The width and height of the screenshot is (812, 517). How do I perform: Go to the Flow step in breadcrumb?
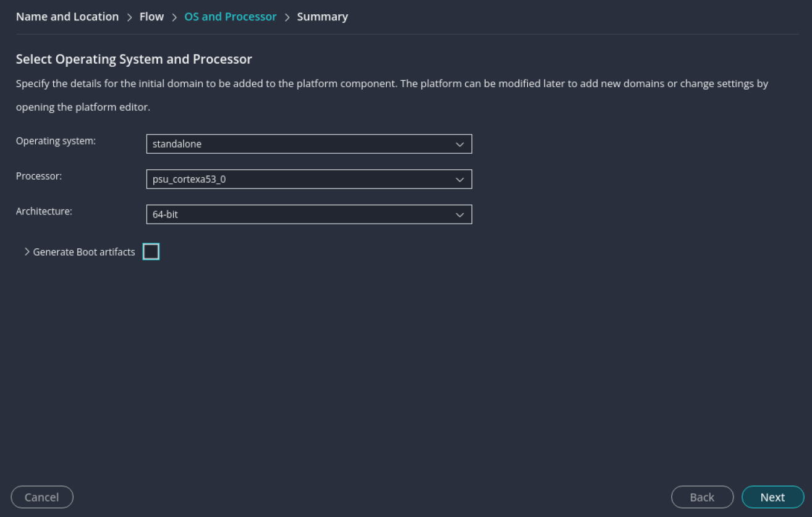tap(151, 16)
